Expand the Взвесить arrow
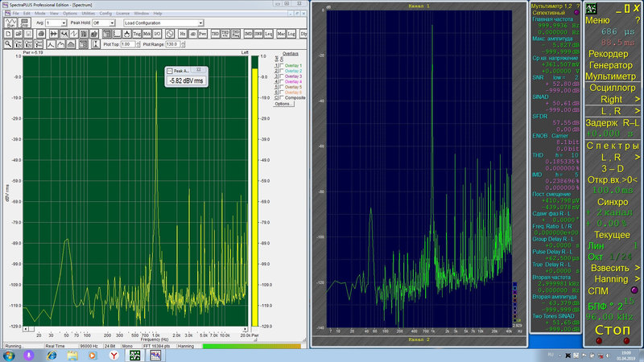The height and width of the screenshot is (362, 644). (x=638, y=268)
